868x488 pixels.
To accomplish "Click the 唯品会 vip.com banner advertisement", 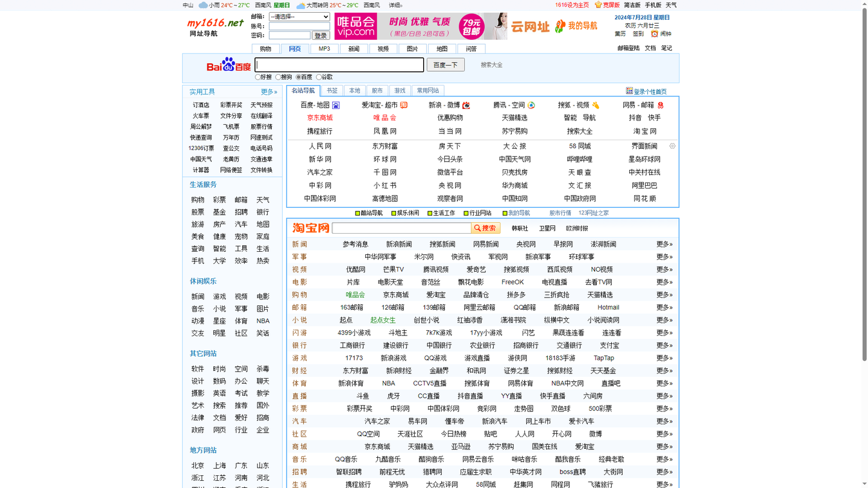I will (x=421, y=26).
